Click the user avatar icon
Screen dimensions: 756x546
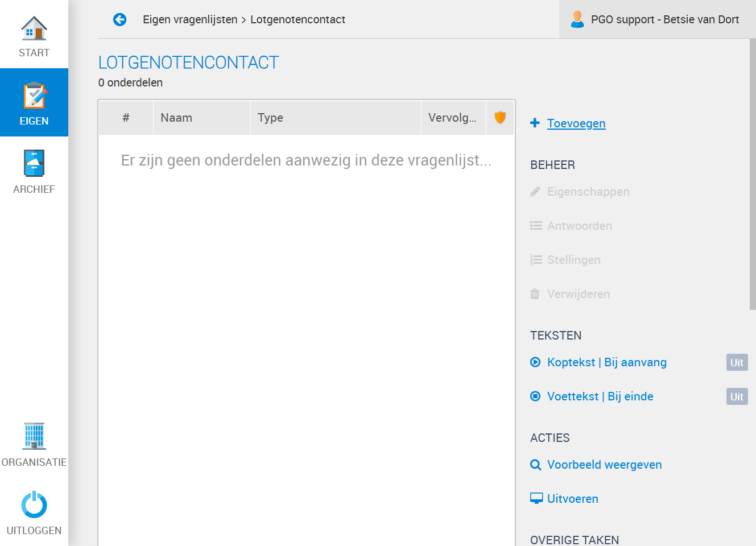point(577,19)
